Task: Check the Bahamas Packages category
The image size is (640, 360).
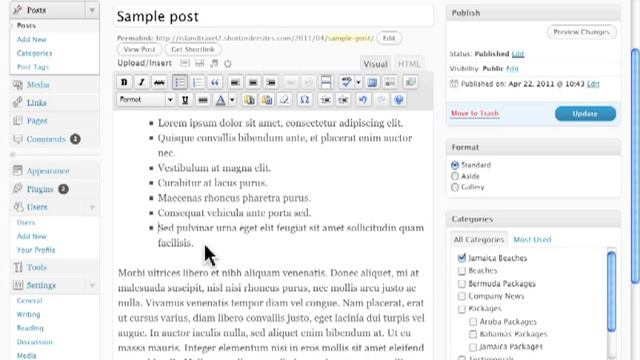Action: click(473, 334)
